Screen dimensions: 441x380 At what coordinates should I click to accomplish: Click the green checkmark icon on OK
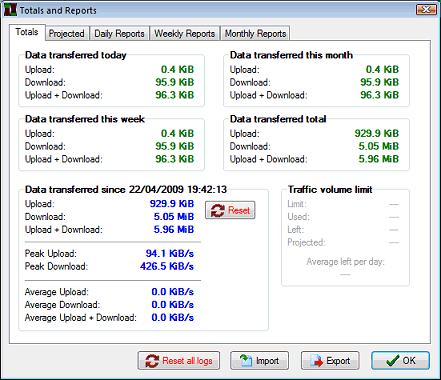coord(393,361)
